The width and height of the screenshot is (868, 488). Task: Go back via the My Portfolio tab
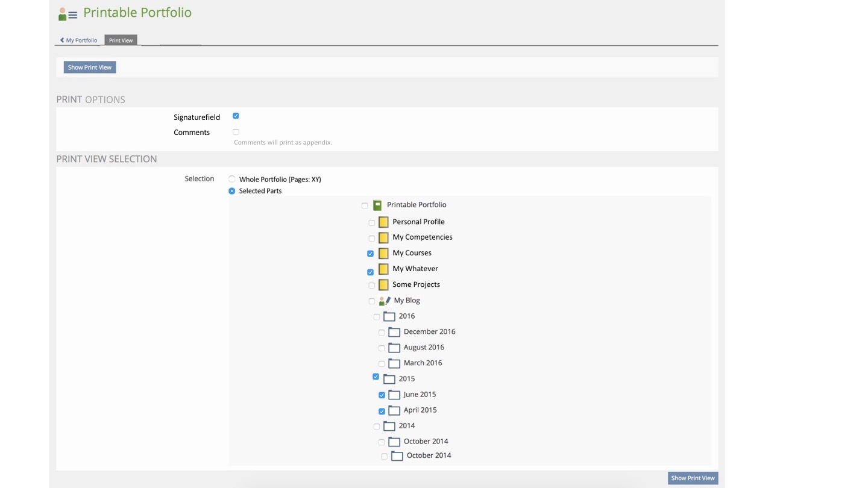pos(78,40)
